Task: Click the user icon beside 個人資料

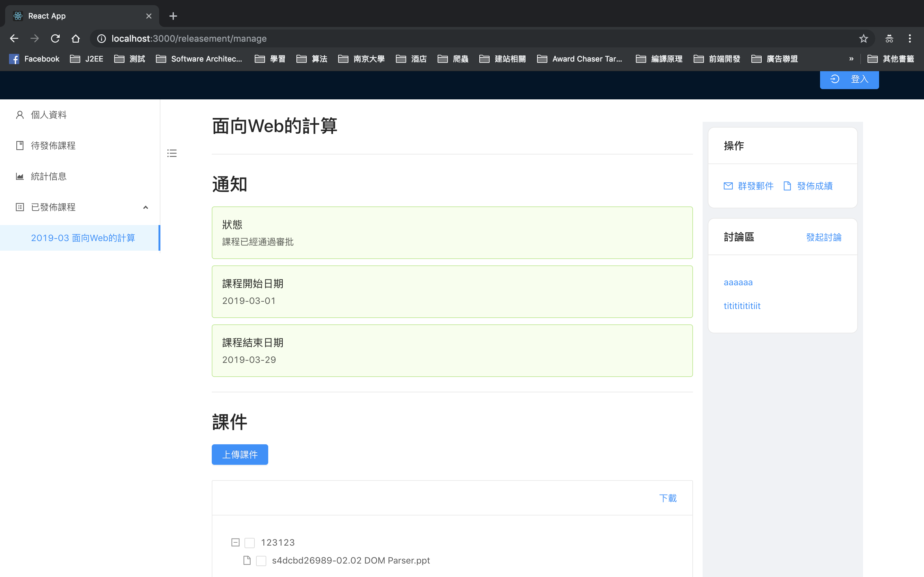Action: click(20, 115)
